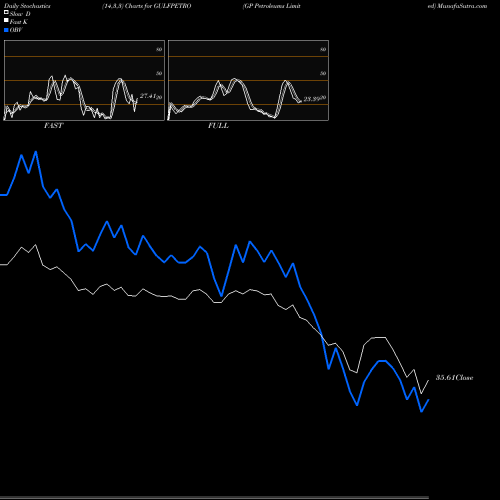Click the blue OBV legend swatch
The height and width of the screenshot is (500, 500).
(x=6, y=30)
